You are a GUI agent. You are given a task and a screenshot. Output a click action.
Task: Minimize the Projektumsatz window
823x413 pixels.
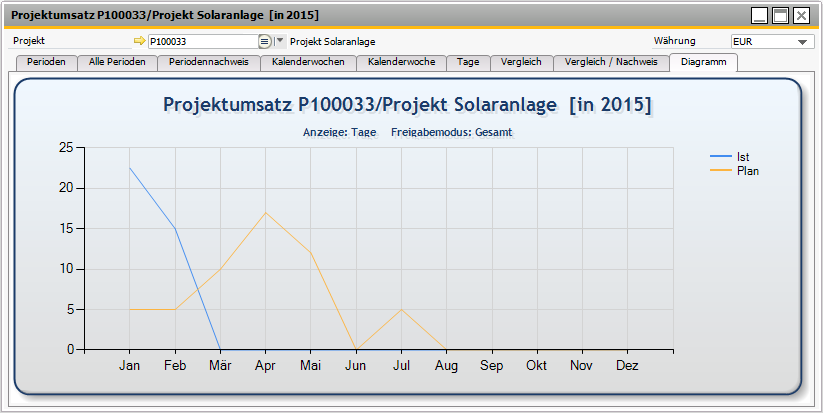pos(760,16)
